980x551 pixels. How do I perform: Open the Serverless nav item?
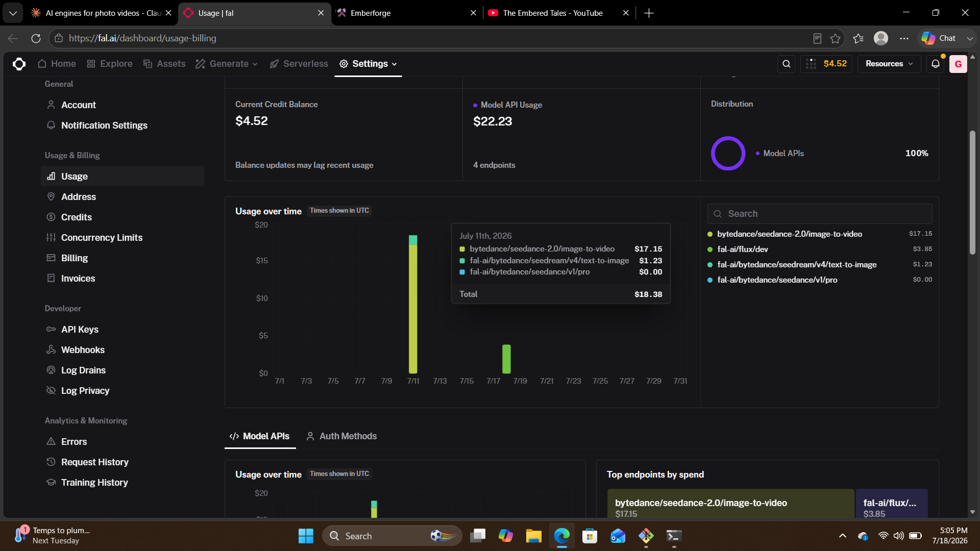299,64
